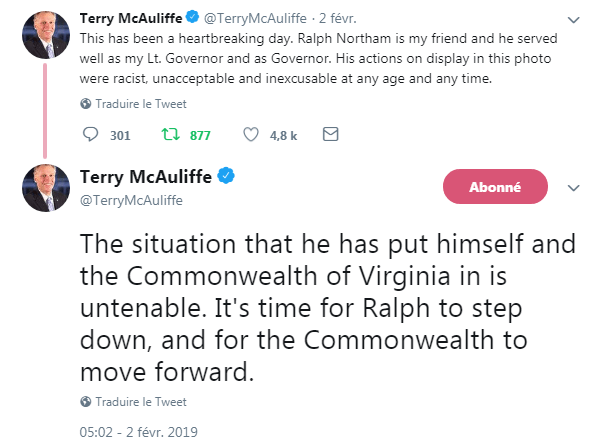Screen dimensions: 605x448
Task: Like the first tweet with heart icon
Action: (x=251, y=135)
